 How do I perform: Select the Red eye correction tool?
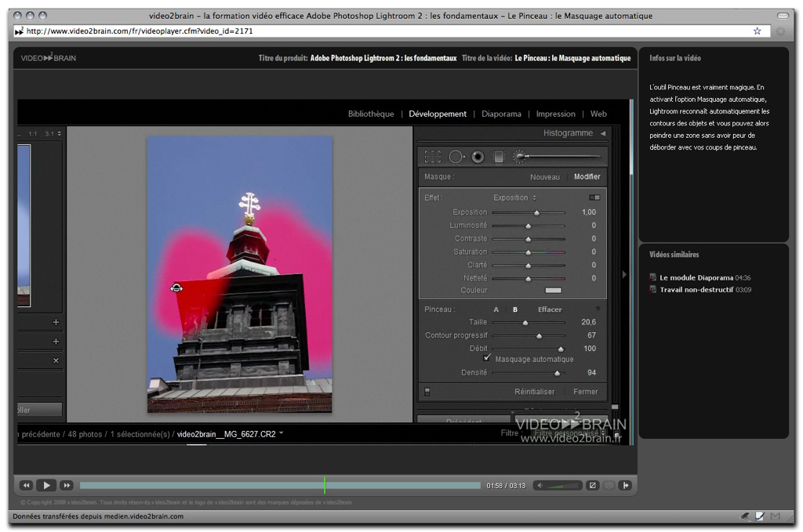click(478, 157)
